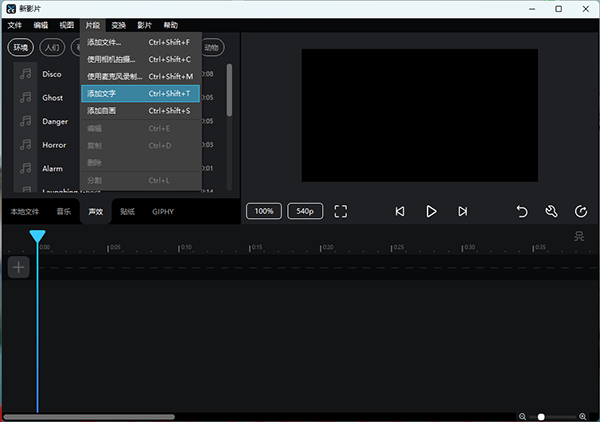The height and width of the screenshot is (422, 600).
Task: Choose 添加文件... from the dropdown menu
Action: [x=140, y=42]
